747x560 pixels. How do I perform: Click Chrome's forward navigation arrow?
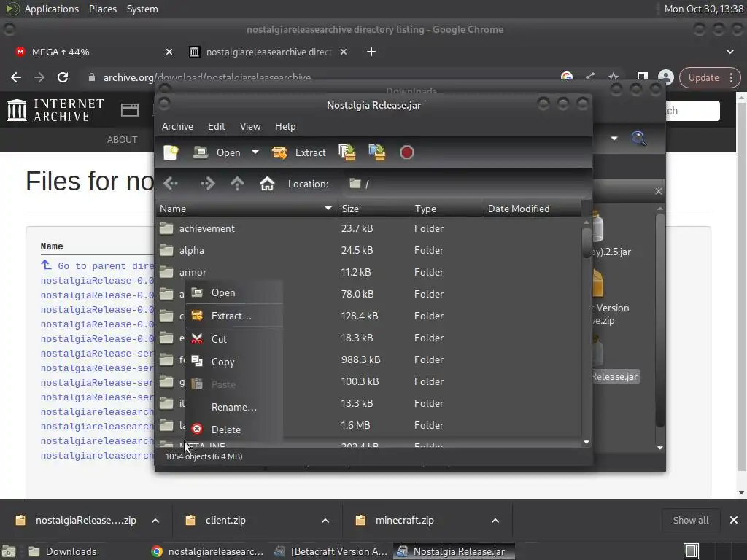click(39, 77)
